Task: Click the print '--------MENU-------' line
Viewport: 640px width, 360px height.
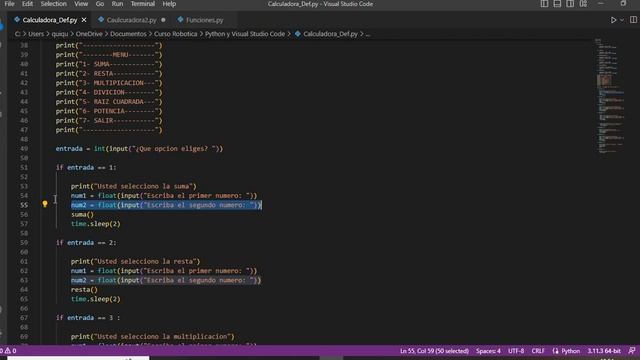Action: tap(109, 55)
